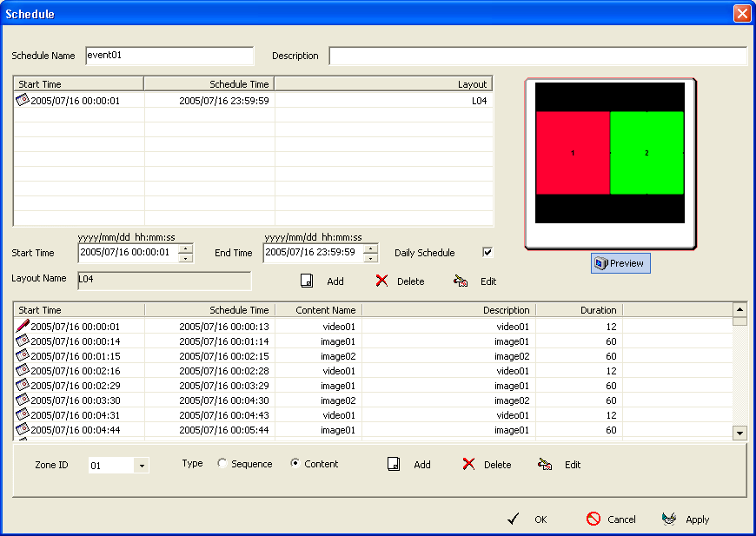Click the End Time date field

click(314, 253)
